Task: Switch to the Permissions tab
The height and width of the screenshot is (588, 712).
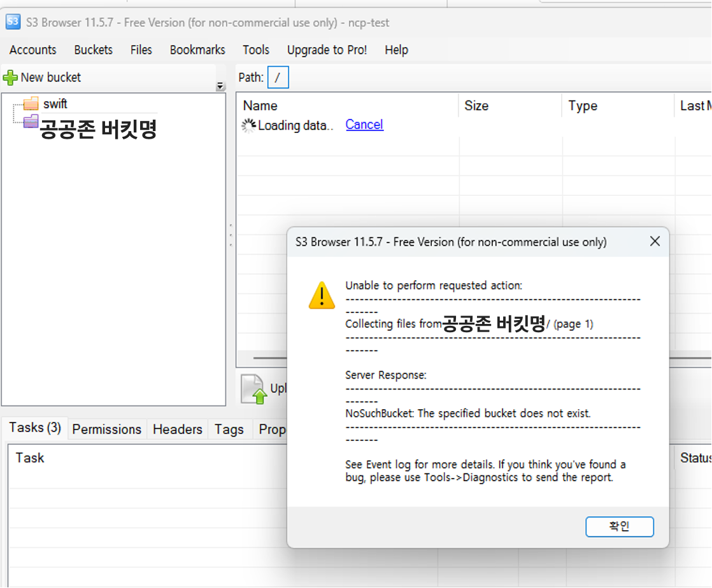Action: 107,429
